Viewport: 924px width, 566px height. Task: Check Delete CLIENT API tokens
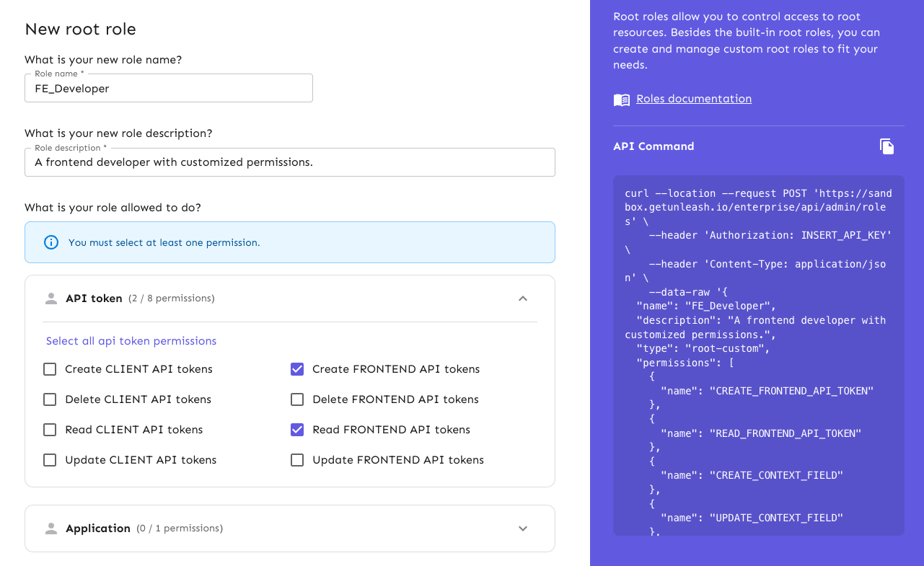(x=49, y=399)
